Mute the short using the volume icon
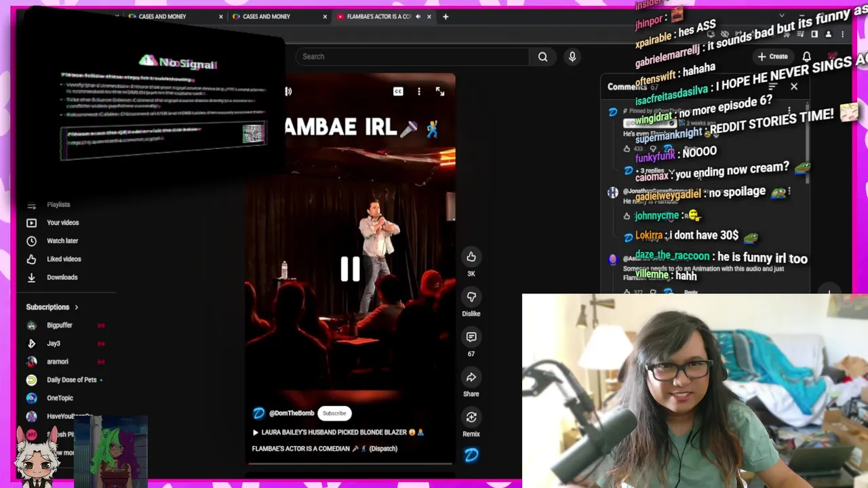Viewport: 868px width, 488px height. pyautogui.click(x=288, y=91)
